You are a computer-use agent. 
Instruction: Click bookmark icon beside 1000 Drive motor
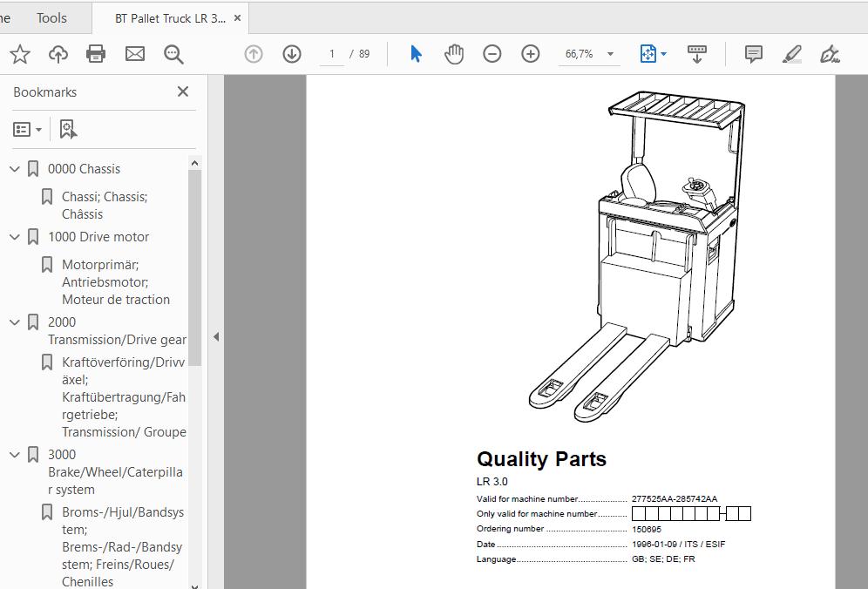click(x=33, y=237)
